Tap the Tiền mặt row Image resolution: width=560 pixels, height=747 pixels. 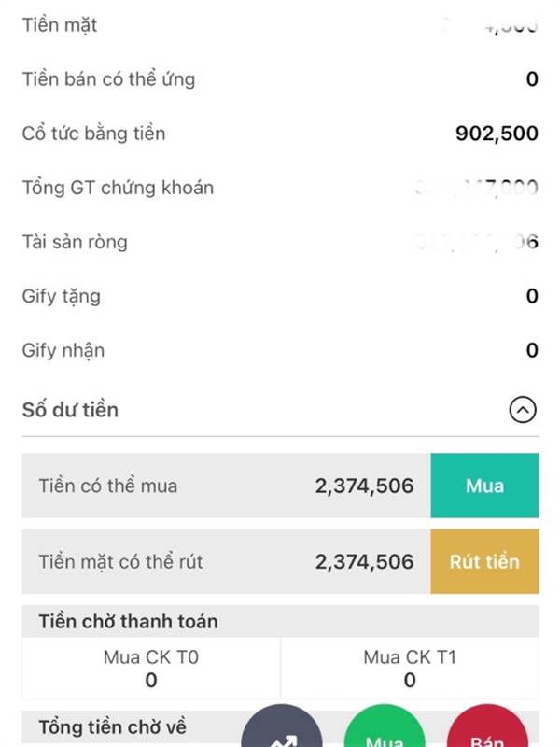281,25
